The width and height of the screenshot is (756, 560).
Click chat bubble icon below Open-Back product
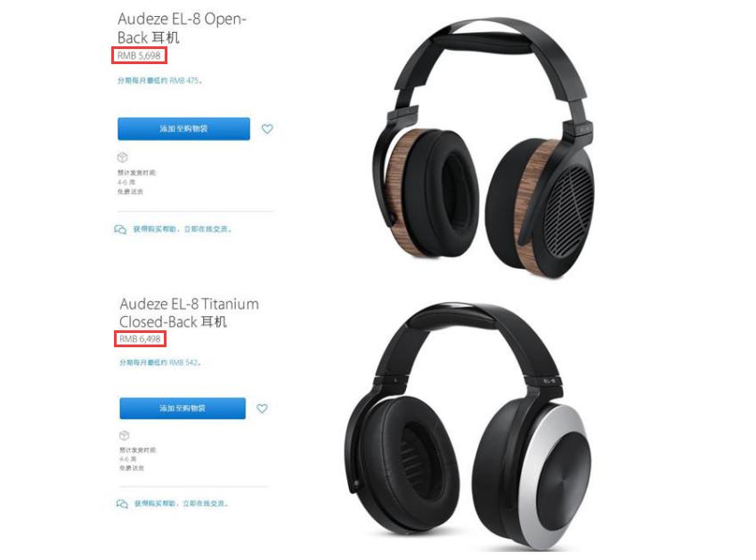pos(120,230)
